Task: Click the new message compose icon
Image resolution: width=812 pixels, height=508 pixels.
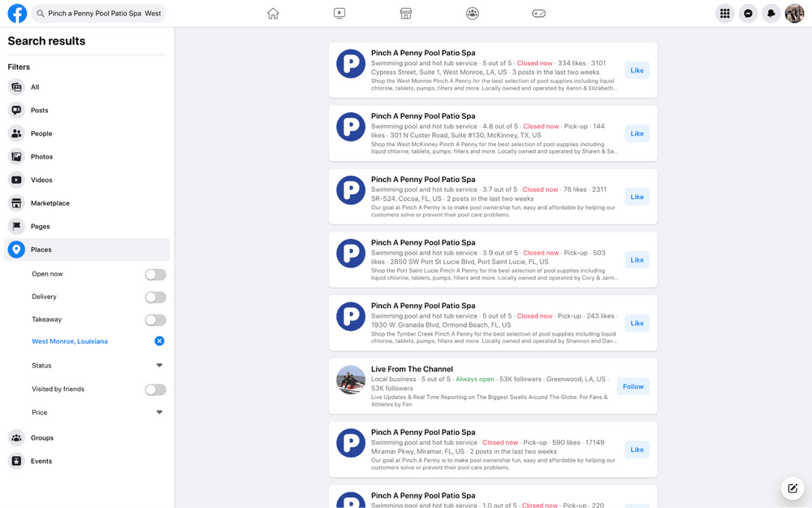Action: pyautogui.click(x=793, y=488)
